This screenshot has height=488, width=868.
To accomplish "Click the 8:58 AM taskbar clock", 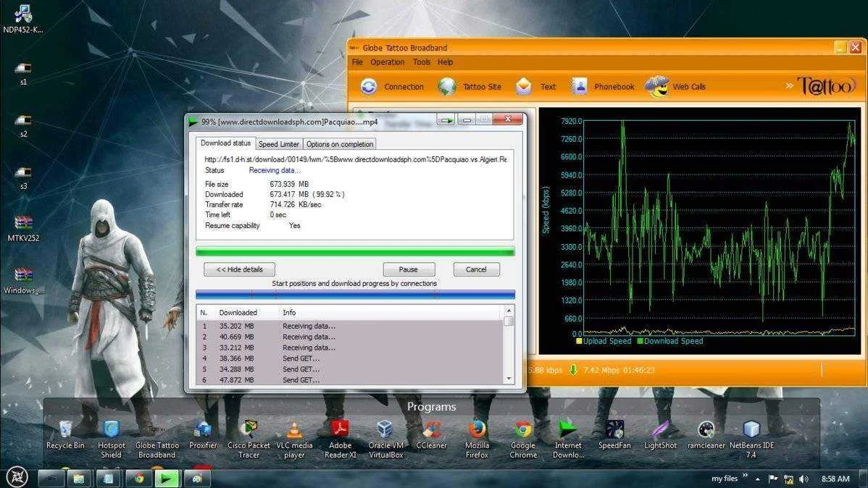I will coord(835,479).
